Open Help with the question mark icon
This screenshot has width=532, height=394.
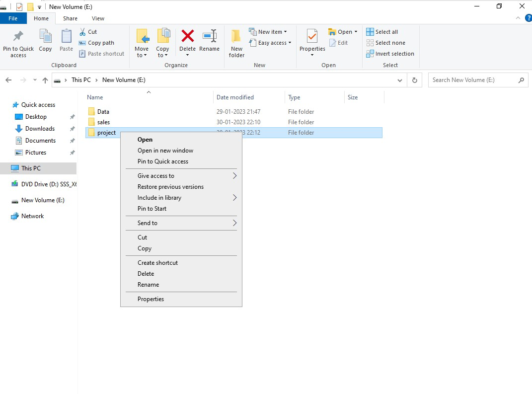pyautogui.click(x=529, y=18)
